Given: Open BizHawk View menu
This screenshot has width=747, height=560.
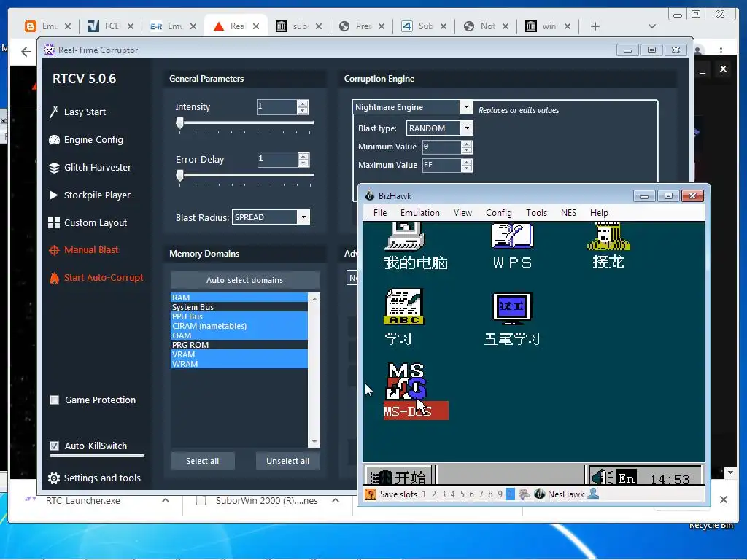Looking at the screenshot, I should (x=462, y=213).
